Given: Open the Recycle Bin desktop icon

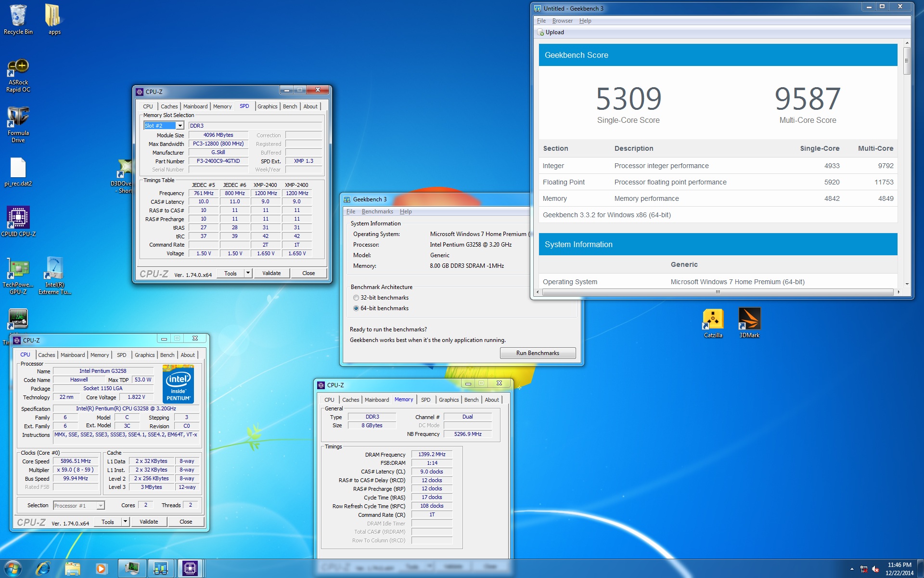Looking at the screenshot, I should pos(18,19).
